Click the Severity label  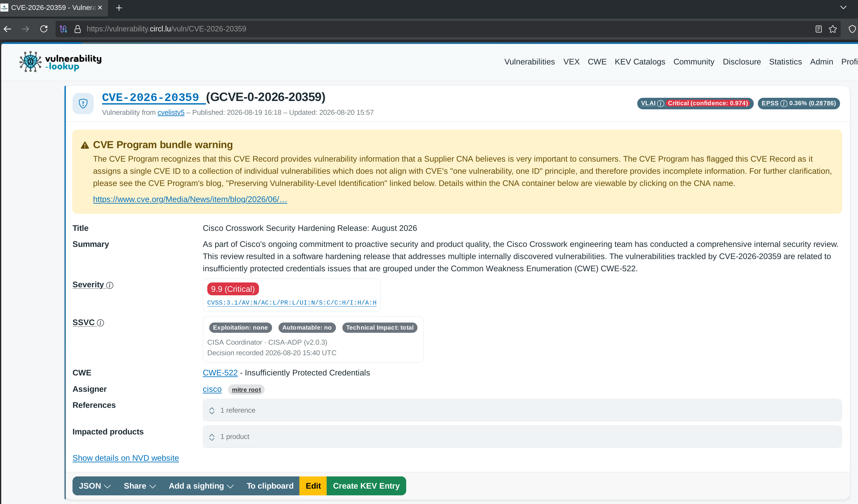click(88, 285)
